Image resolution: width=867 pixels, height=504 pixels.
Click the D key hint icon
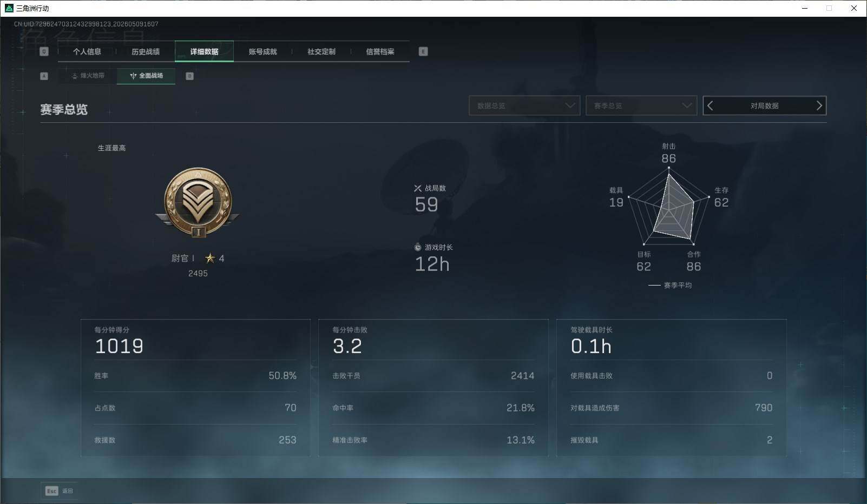189,76
